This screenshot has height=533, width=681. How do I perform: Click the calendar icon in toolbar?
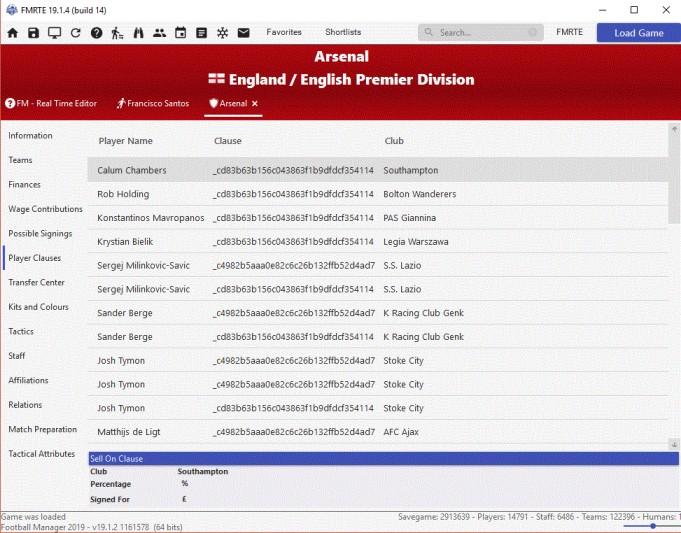180,33
